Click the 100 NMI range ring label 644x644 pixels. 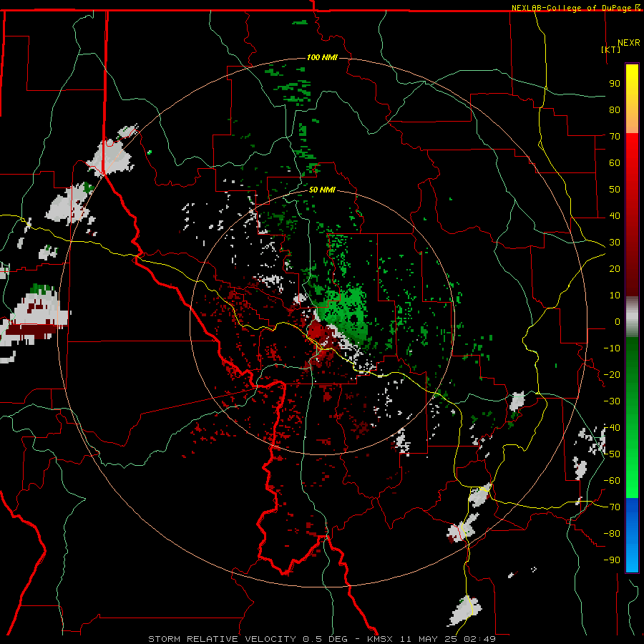[x=322, y=57]
